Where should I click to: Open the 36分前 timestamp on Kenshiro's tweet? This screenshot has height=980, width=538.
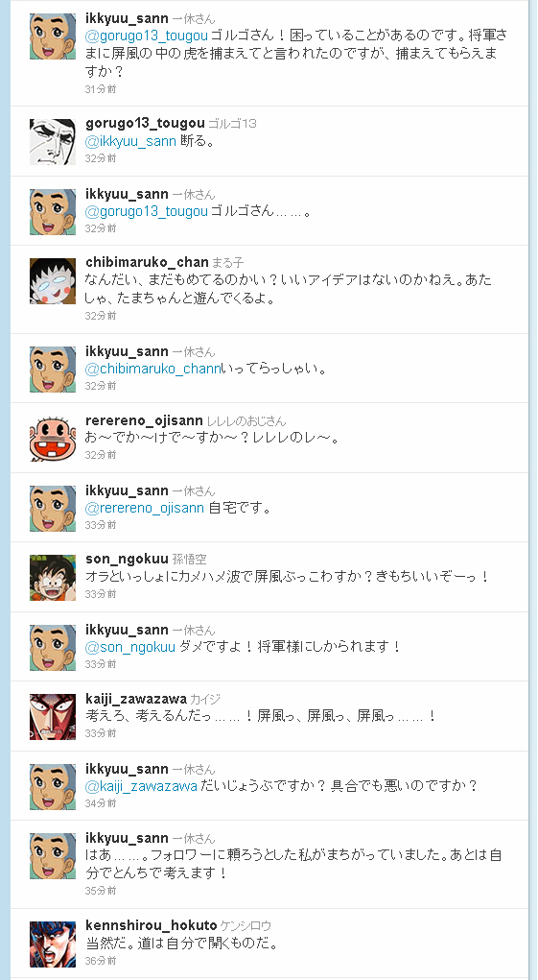click(101, 961)
